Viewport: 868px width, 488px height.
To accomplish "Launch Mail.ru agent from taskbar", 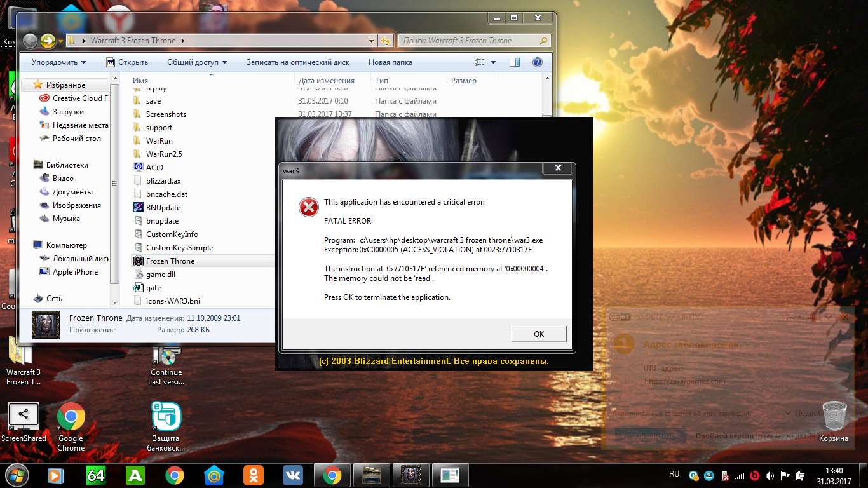I will click(x=214, y=475).
